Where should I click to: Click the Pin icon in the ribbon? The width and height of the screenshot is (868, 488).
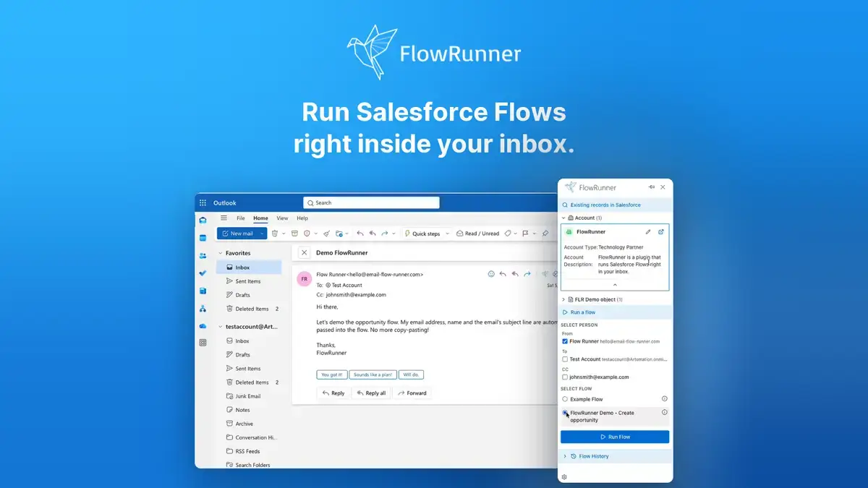pyautogui.click(x=545, y=234)
